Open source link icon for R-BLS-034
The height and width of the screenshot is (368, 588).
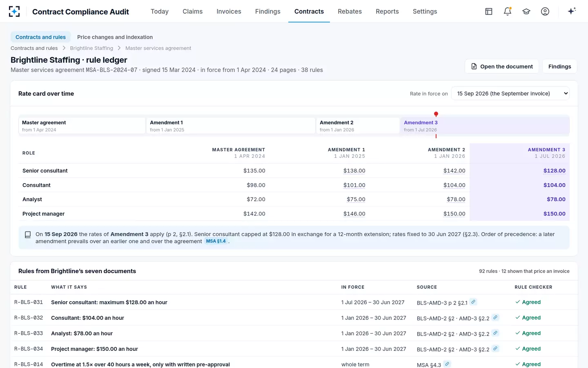point(495,348)
